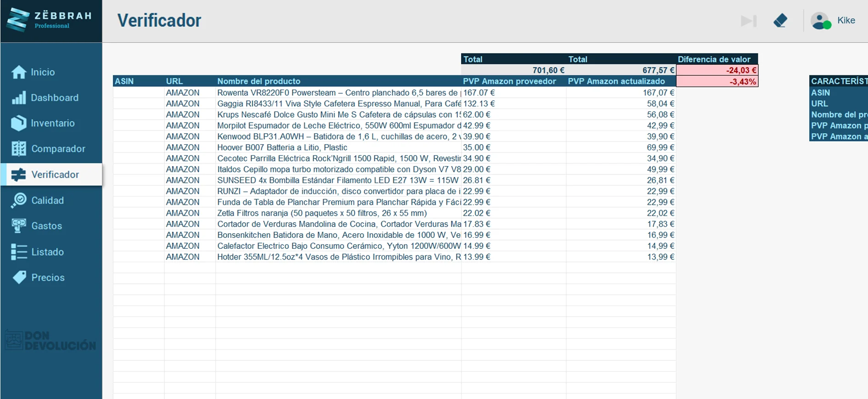Click the Morpilot Espumador de Leche product

pyautogui.click(x=339, y=126)
